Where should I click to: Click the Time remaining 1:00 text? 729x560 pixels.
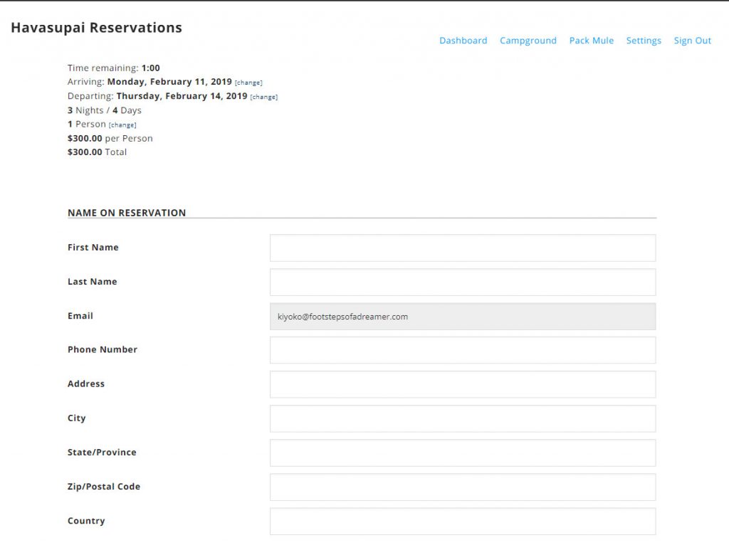tap(113, 68)
